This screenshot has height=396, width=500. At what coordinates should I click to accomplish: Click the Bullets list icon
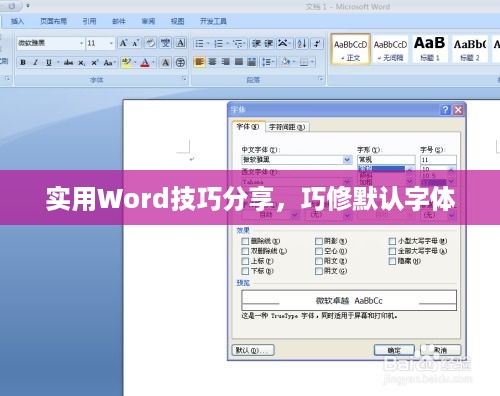pyautogui.click(x=199, y=43)
